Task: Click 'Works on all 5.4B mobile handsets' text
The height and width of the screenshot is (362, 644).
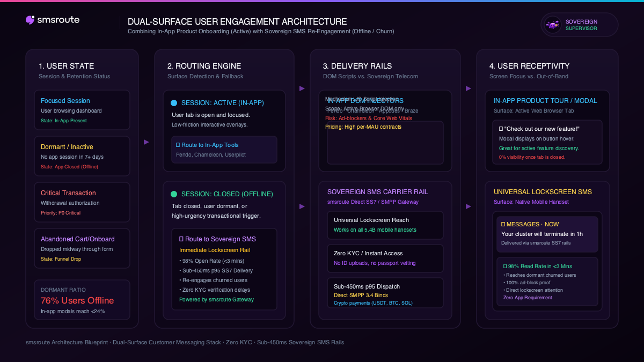Action: [375, 230]
